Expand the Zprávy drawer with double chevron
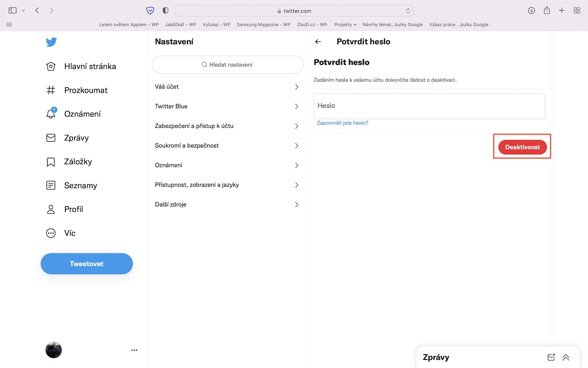The height and width of the screenshot is (368, 588). pos(566,357)
